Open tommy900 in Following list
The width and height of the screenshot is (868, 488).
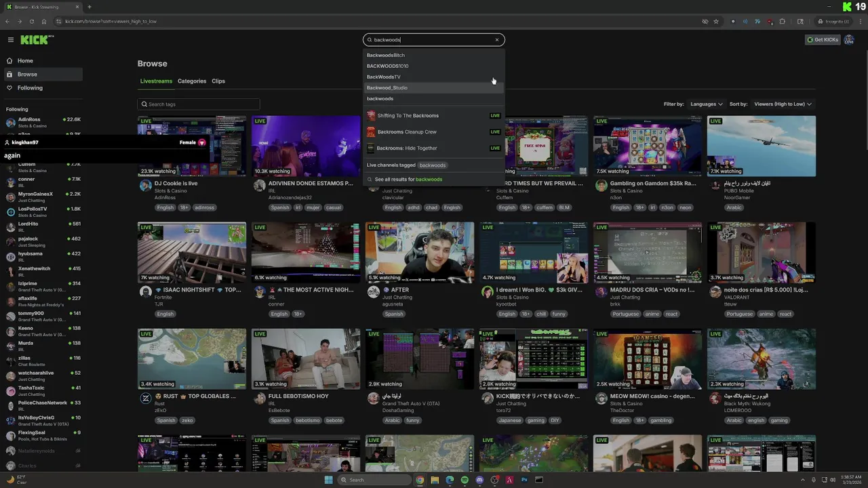(43, 317)
